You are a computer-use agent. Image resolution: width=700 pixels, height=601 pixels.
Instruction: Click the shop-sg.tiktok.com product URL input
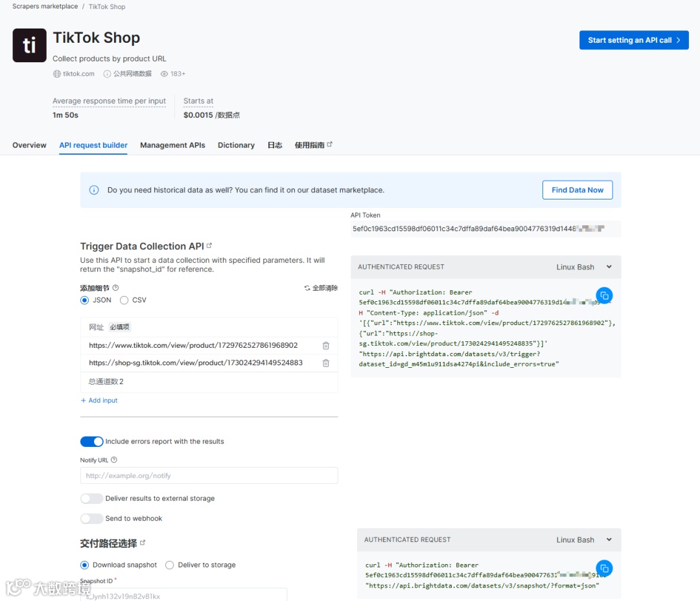(x=196, y=363)
